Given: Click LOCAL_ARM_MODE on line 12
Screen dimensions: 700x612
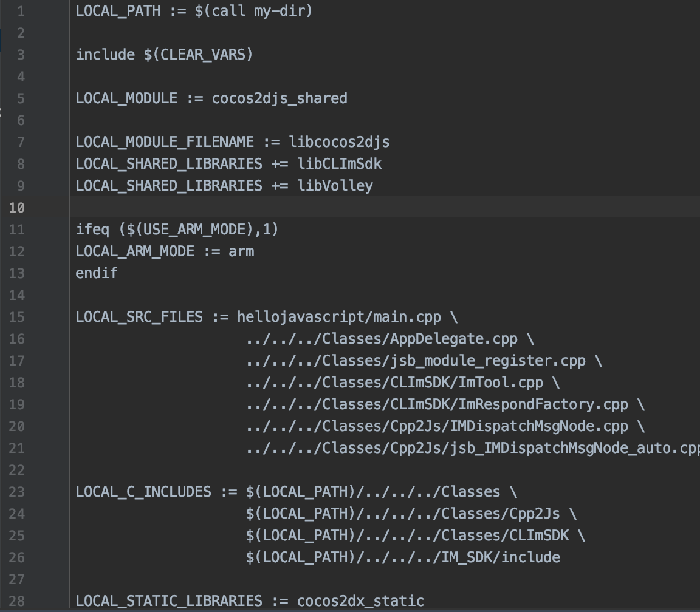Looking at the screenshot, I should click(135, 251).
